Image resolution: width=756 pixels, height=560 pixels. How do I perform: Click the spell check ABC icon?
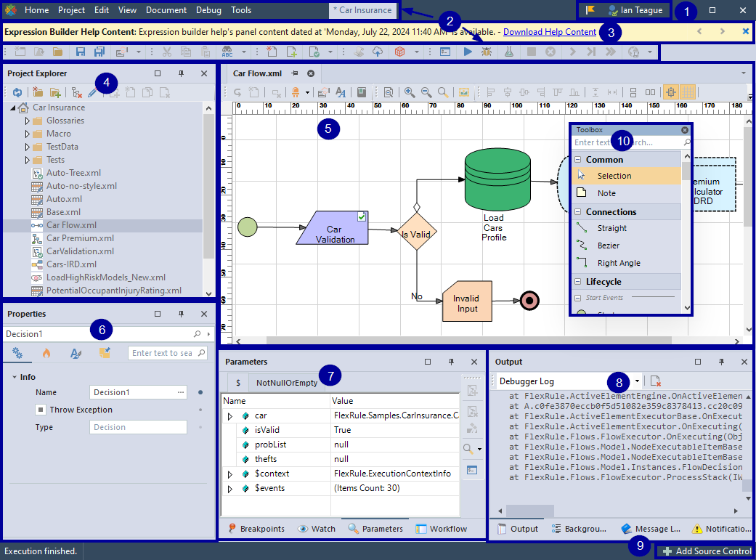tap(227, 52)
